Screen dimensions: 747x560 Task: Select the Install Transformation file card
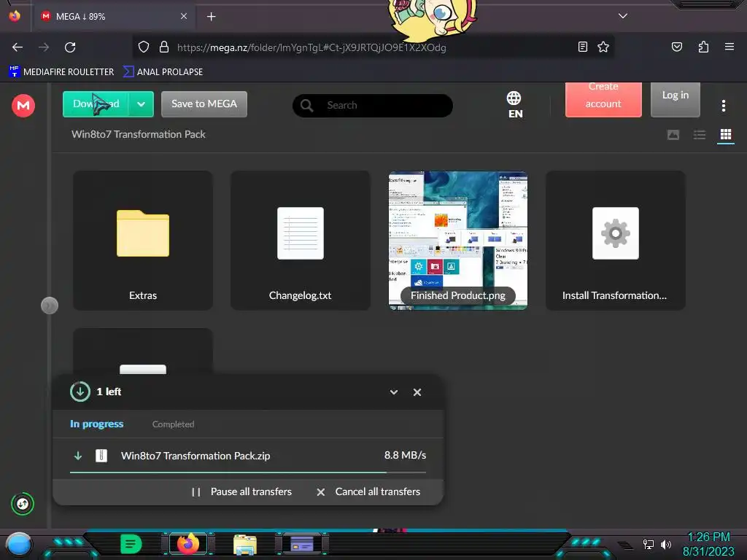pyautogui.click(x=616, y=241)
